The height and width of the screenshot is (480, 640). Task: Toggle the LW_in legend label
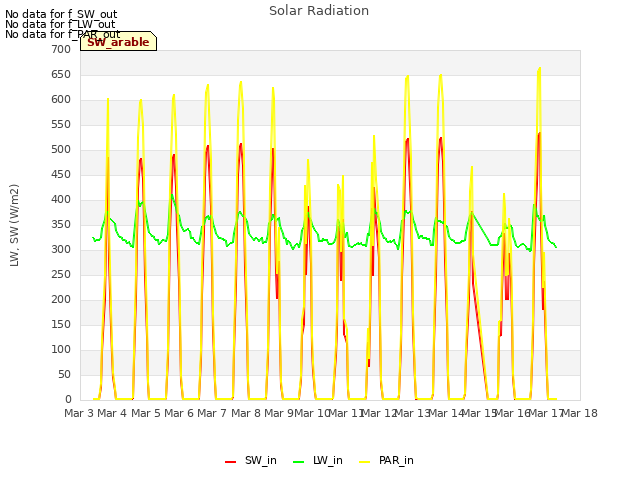(328, 460)
